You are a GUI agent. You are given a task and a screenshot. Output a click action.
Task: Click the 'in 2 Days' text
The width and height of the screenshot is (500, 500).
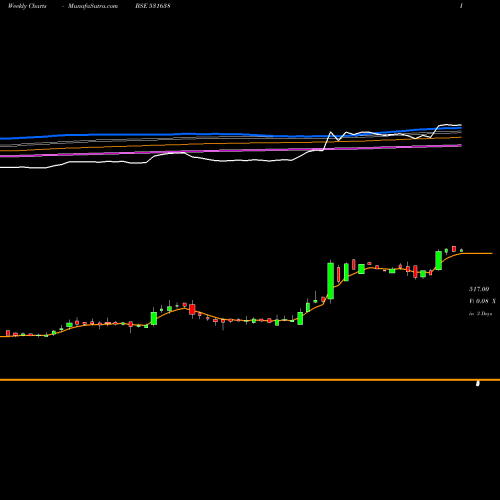480,314
